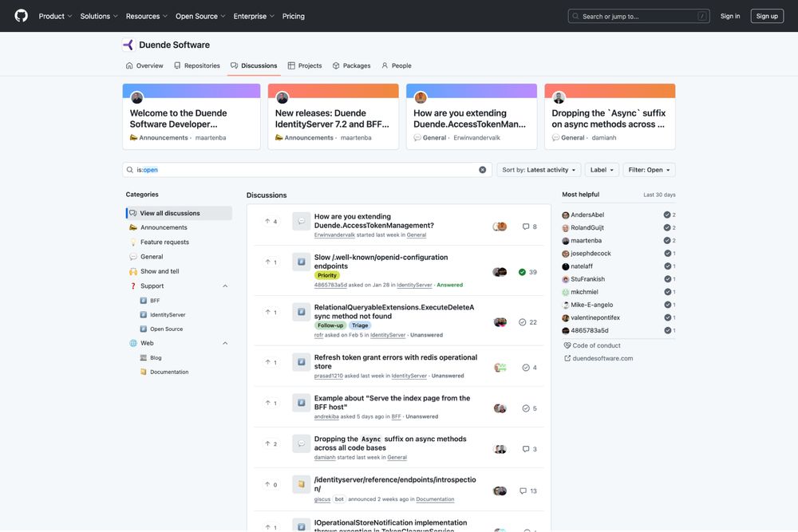This screenshot has width=798, height=532.
Task: Click the Triage label
Action: click(x=360, y=325)
